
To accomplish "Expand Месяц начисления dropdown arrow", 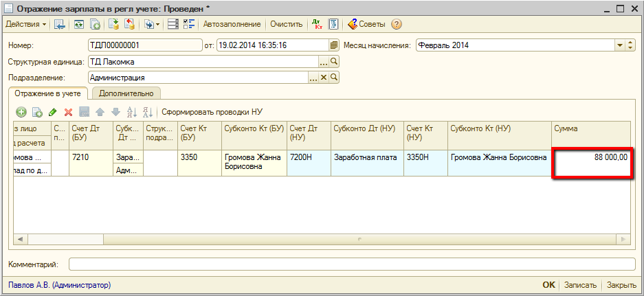I will pos(620,46).
